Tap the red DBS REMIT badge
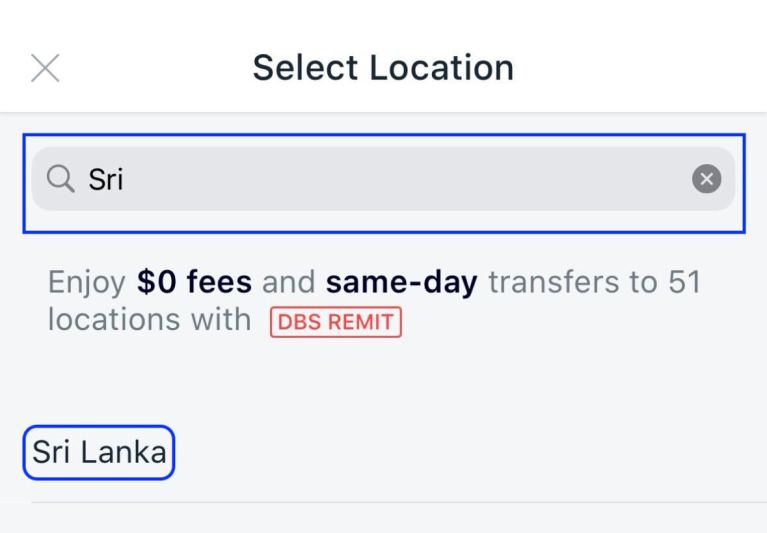Viewport: 767px width, 533px height. [336, 322]
